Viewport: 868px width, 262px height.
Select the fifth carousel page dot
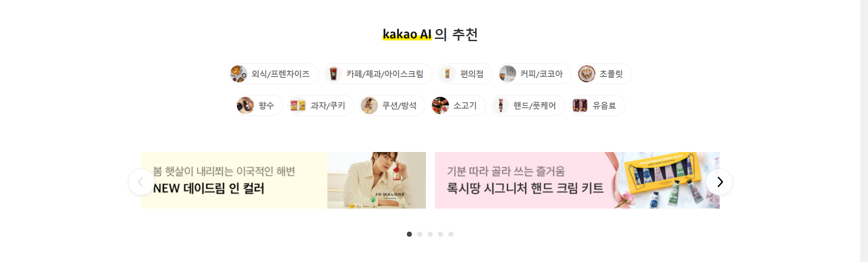(451, 234)
